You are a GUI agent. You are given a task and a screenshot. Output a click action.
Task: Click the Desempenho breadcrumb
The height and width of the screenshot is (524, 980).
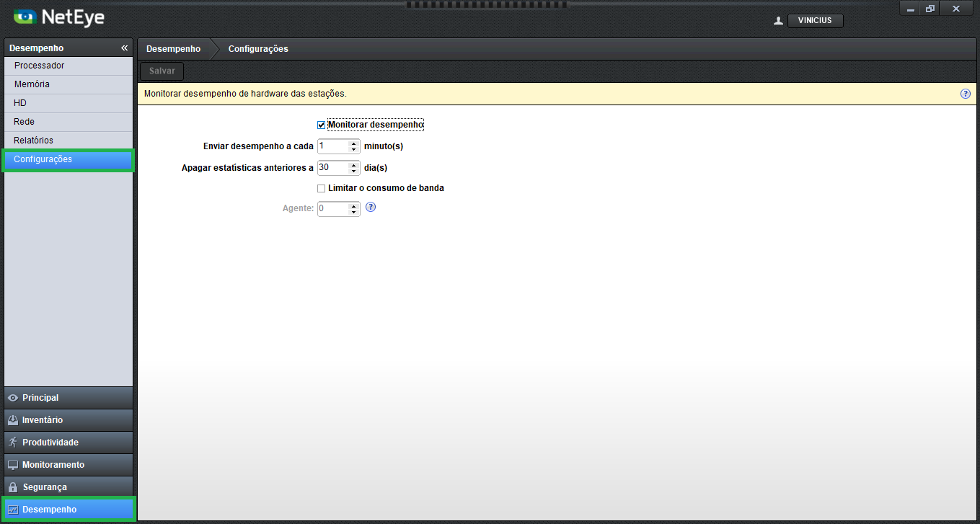pos(173,49)
